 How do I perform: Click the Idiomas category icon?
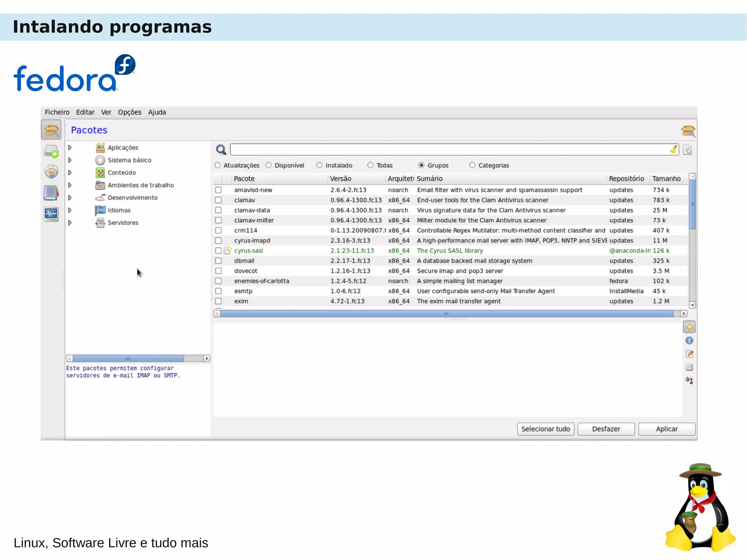(x=100, y=210)
